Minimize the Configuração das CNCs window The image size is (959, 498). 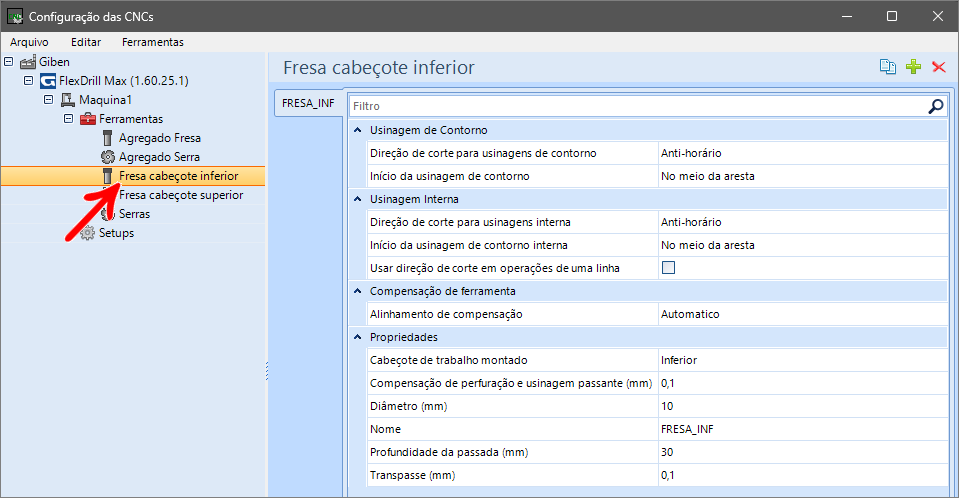(846, 16)
